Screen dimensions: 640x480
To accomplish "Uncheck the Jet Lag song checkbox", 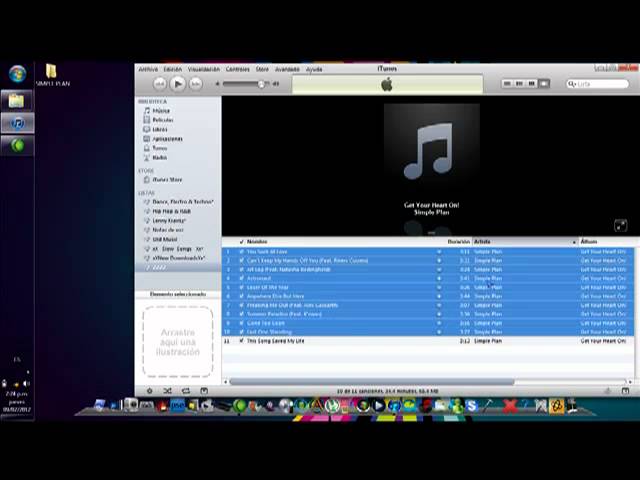I will 242,269.
